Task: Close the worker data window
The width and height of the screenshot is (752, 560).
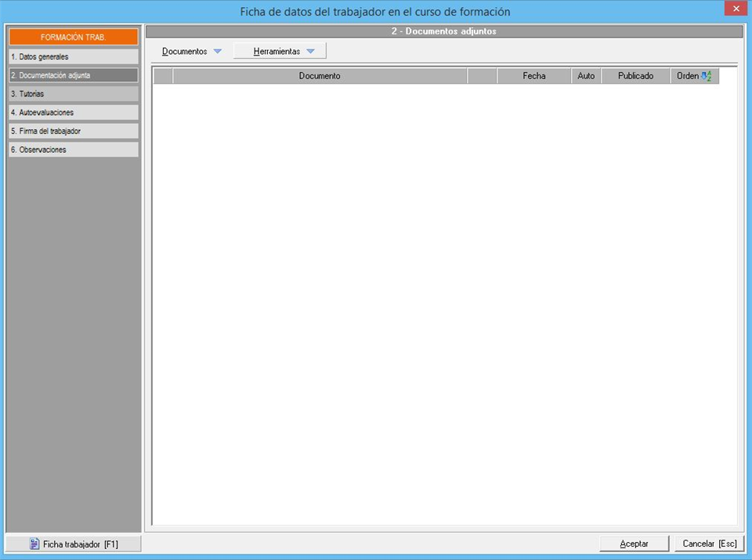Action: [736, 9]
